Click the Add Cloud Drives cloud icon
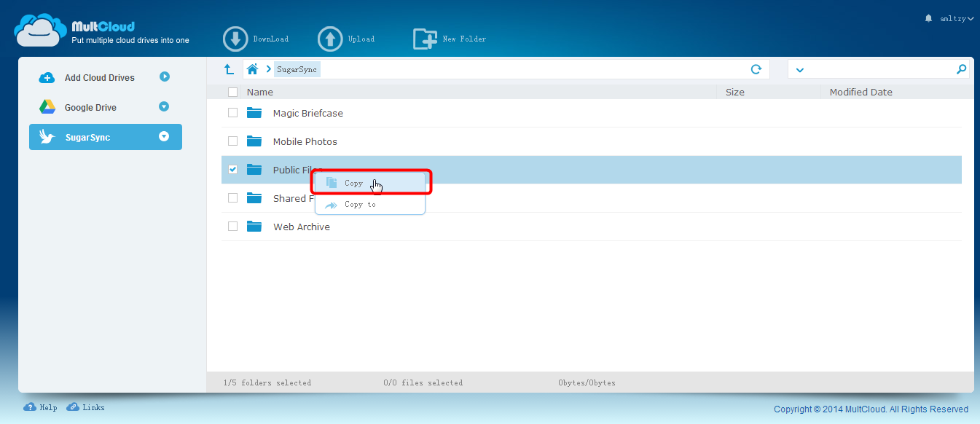This screenshot has height=424, width=980. click(47, 78)
